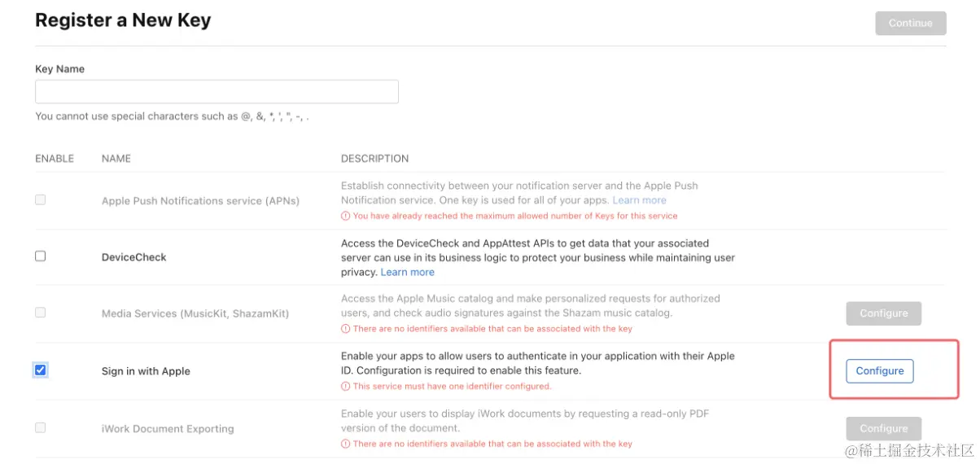
Task: Click the APNs maximum keys warning icon
Action: click(x=346, y=217)
